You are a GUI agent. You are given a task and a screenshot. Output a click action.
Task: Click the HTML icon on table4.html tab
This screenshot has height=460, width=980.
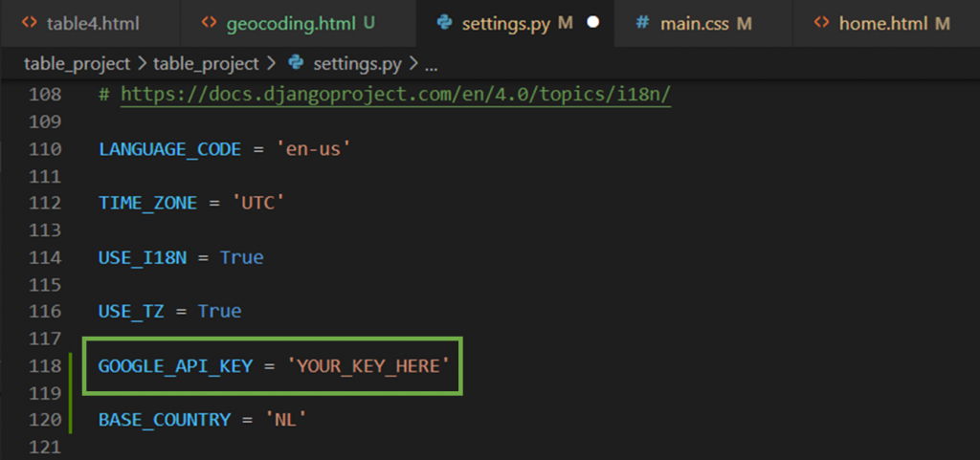click(29, 23)
